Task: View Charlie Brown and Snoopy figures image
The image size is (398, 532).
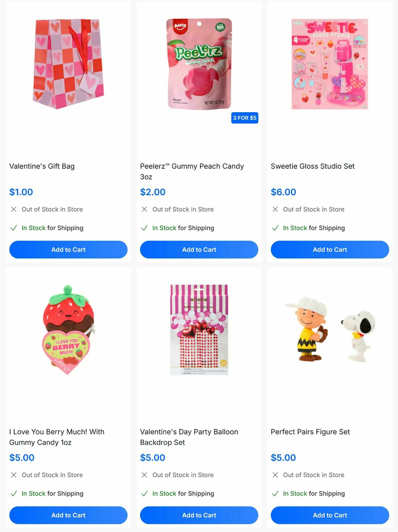Action: pos(330,330)
